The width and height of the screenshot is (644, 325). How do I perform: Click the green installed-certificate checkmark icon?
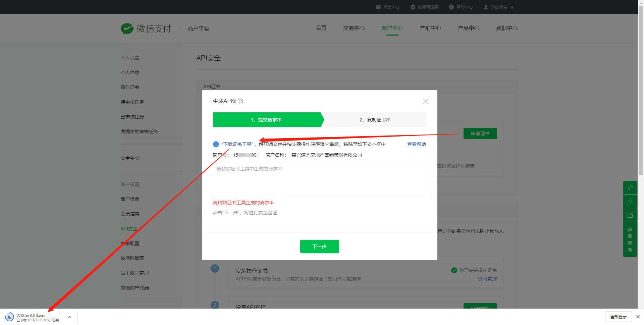tap(454, 270)
